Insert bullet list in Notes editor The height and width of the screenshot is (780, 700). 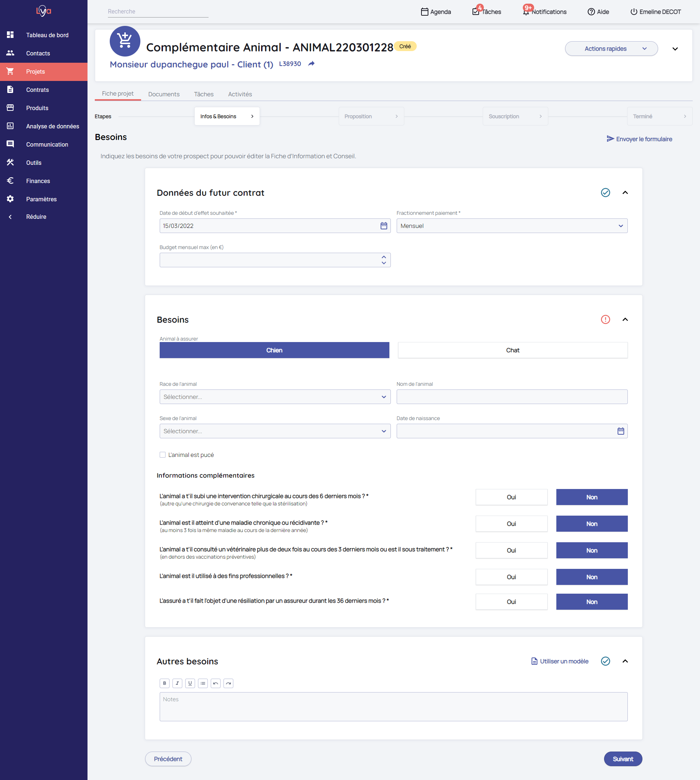pos(203,683)
